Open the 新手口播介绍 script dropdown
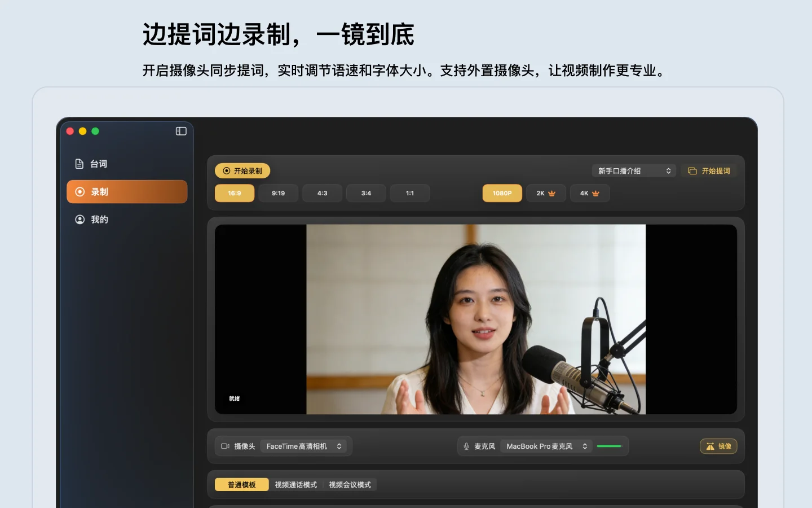Viewport: 812px width, 508px height. (x=634, y=171)
